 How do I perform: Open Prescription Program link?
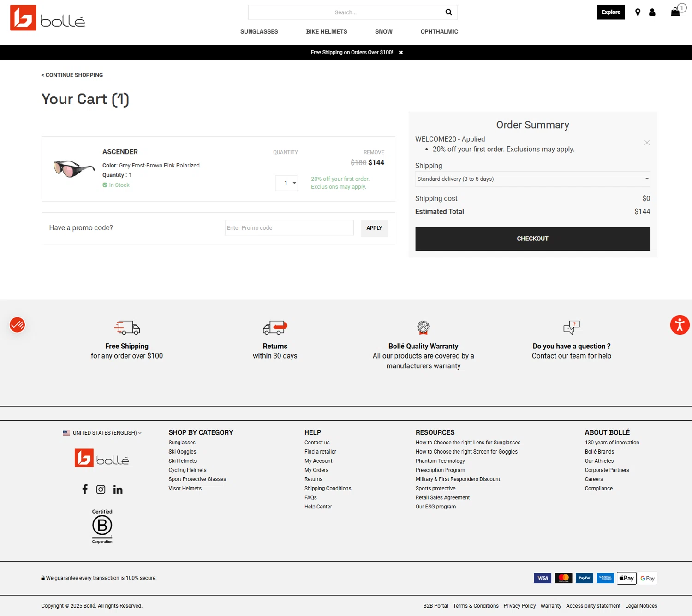coord(440,470)
